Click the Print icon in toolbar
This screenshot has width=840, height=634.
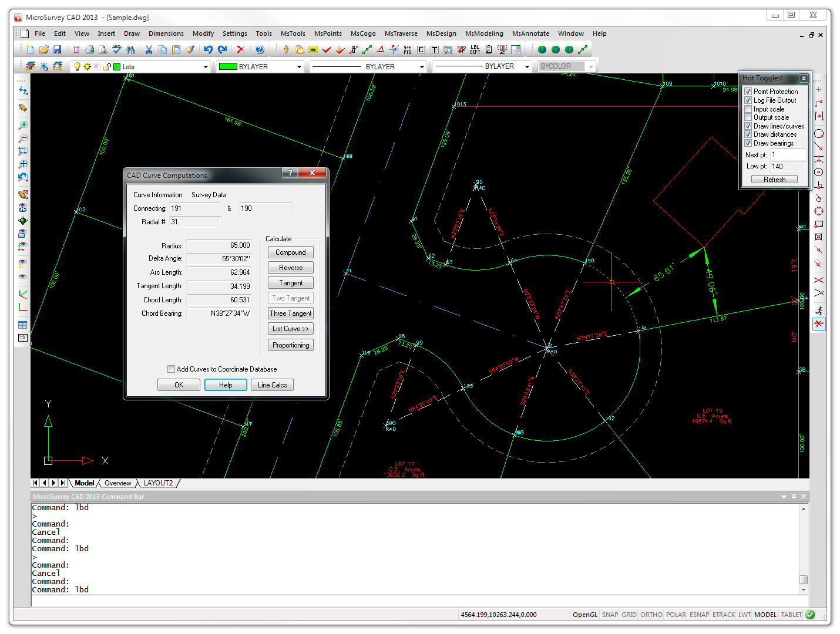pyautogui.click(x=89, y=50)
